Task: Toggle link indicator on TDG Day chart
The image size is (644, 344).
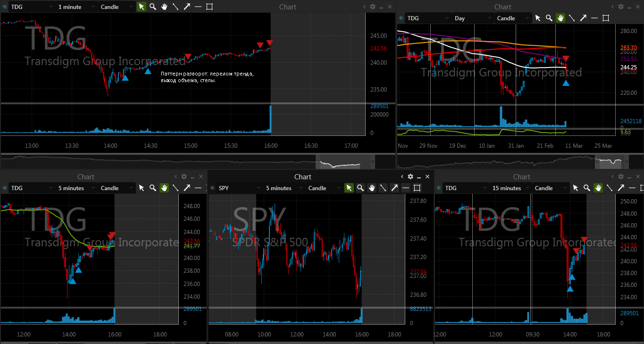Action: click(x=401, y=18)
